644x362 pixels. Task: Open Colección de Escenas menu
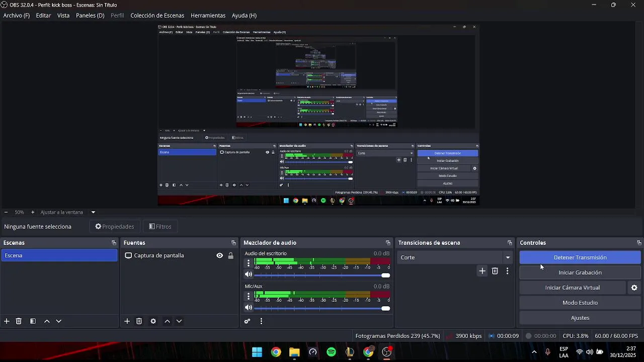point(157,16)
